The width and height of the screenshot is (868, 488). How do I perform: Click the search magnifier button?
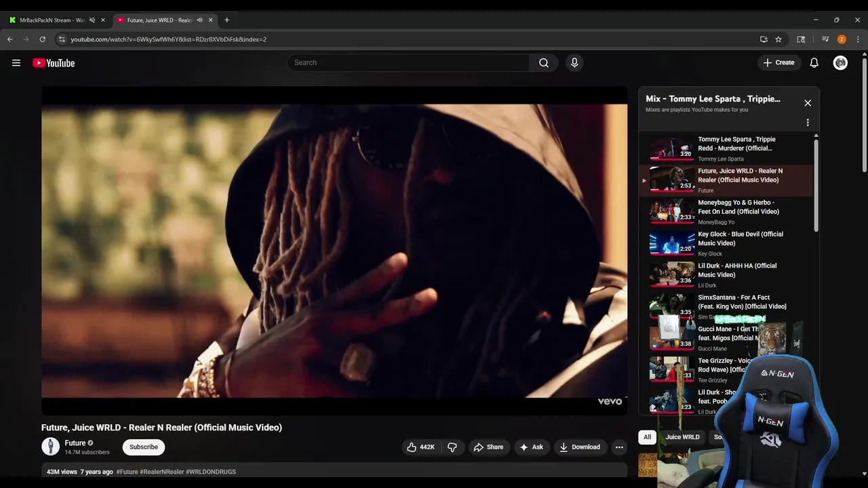click(x=544, y=63)
